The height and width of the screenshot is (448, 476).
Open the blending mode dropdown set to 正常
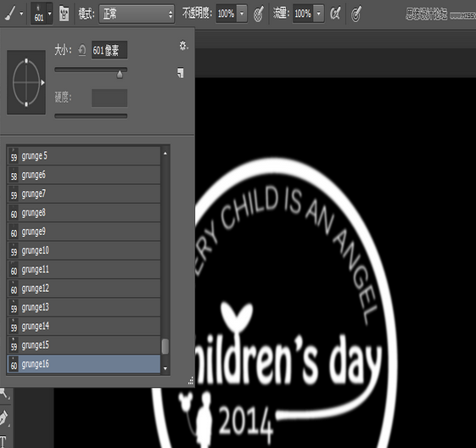137,14
